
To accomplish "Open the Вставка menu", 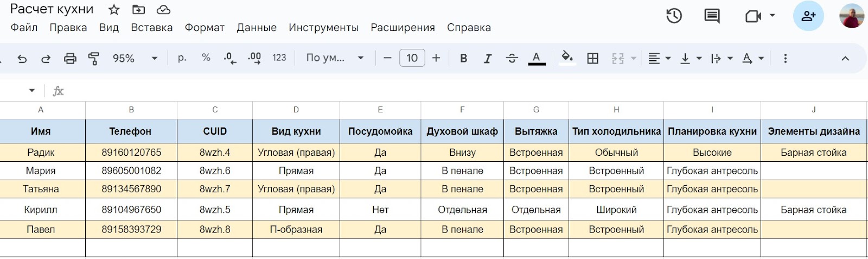I will [151, 28].
